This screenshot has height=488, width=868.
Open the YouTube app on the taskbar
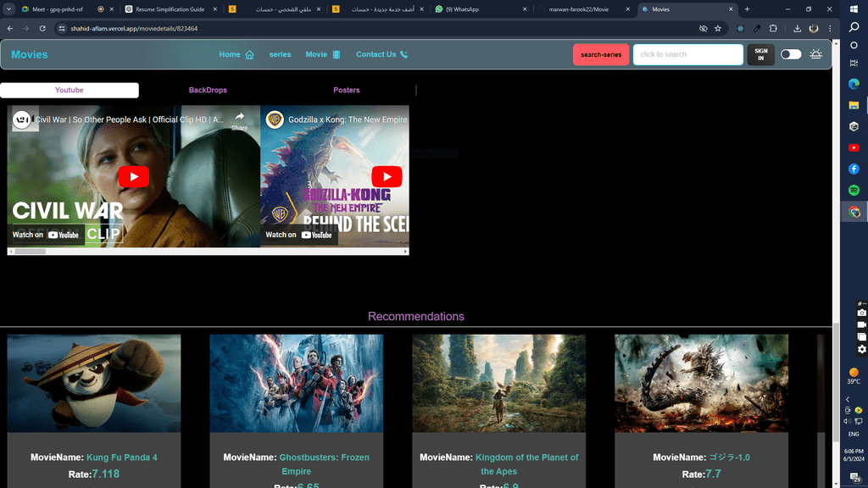click(x=854, y=147)
